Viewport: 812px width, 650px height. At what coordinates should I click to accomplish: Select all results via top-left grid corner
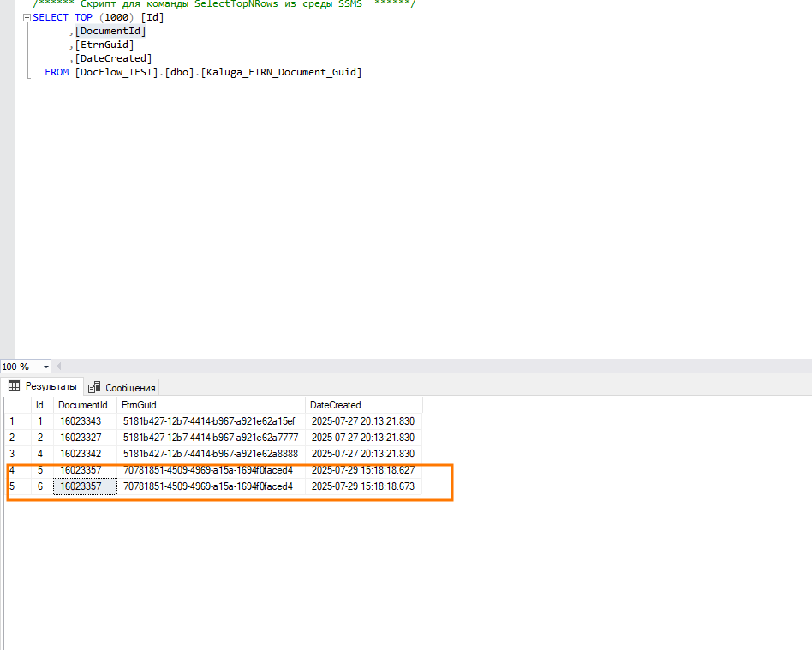(18, 405)
